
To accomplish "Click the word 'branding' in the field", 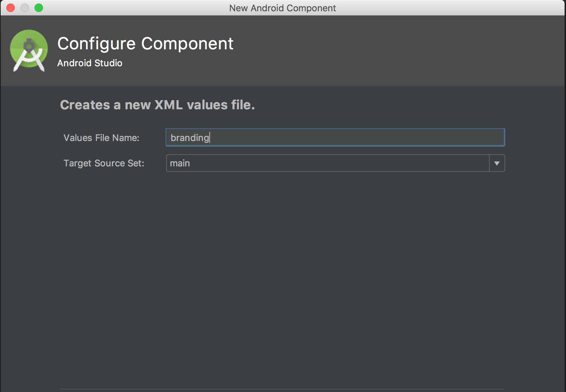I will pos(190,138).
